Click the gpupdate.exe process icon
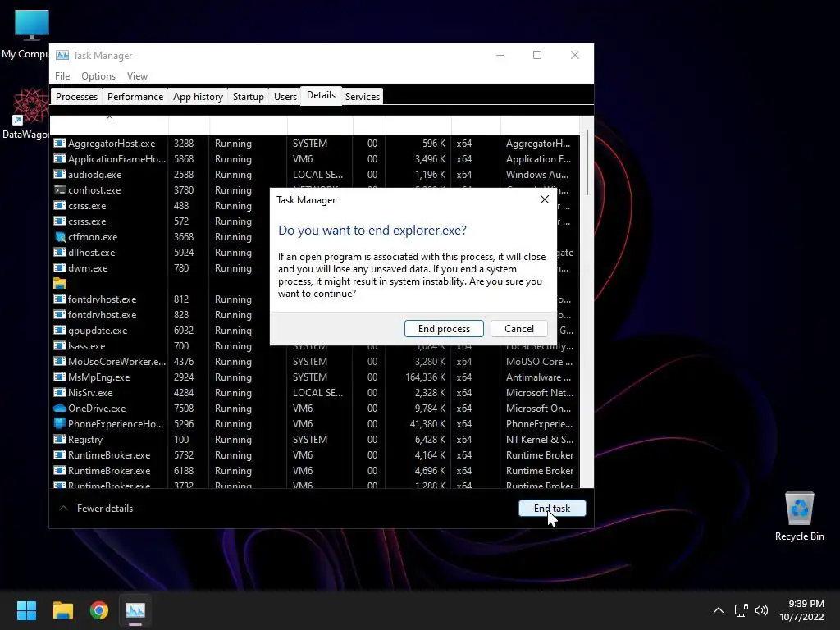This screenshot has height=630, width=840. [x=59, y=330]
